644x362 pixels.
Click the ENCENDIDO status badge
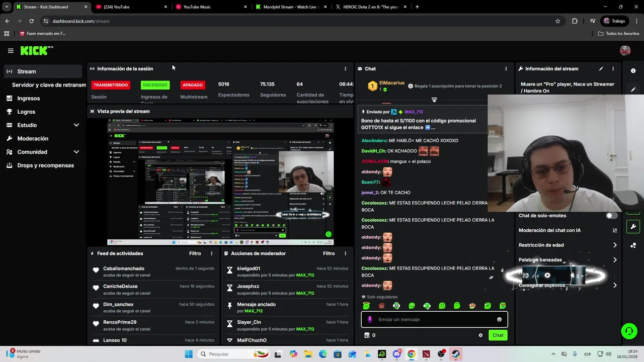(x=155, y=85)
